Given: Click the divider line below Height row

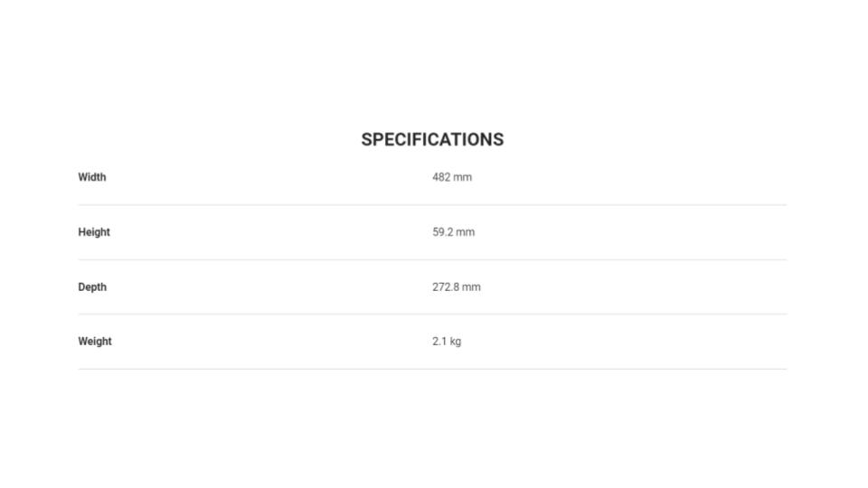Looking at the screenshot, I should click(x=432, y=259).
